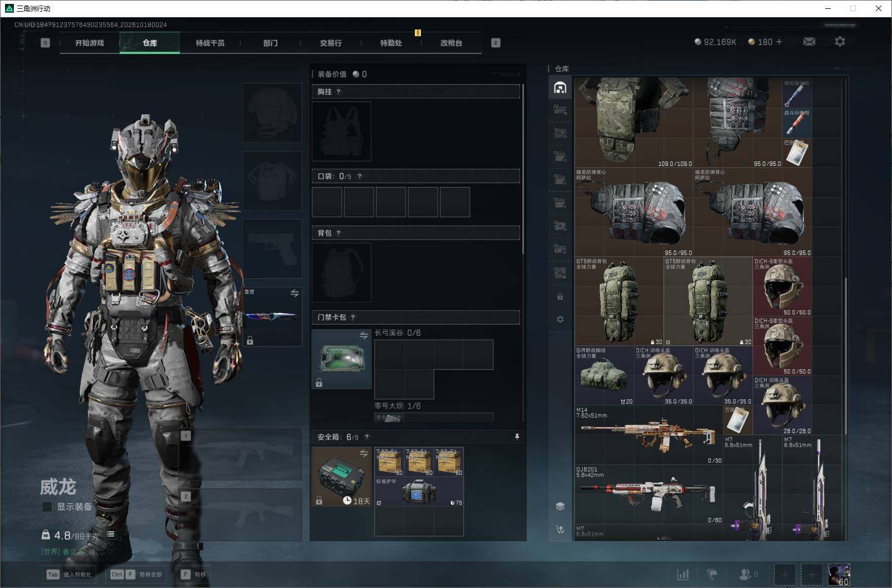Click the second empty team invite plus slot
The width and height of the screenshot is (892, 588).
click(x=812, y=574)
